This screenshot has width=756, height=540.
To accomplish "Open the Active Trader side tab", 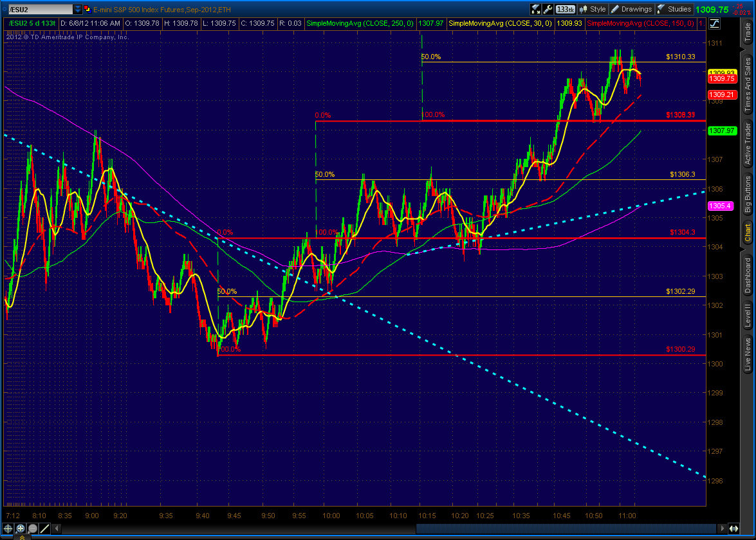I will coord(748,143).
